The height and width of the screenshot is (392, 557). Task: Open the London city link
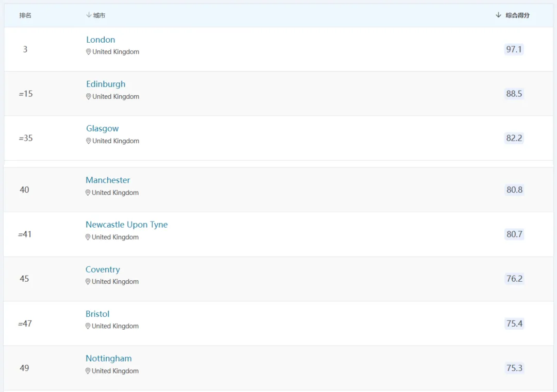(101, 40)
